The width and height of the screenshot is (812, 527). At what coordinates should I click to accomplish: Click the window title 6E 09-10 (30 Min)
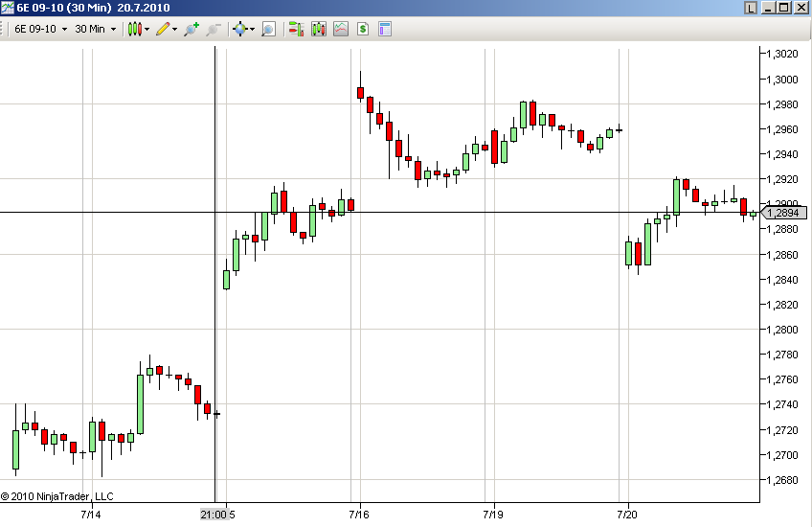[x=65, y=8]
